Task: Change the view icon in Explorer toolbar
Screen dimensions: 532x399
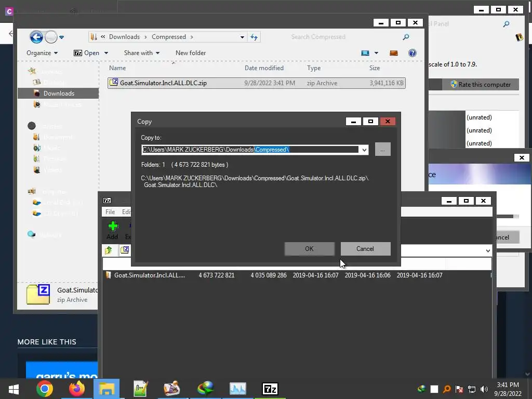Action: tap(365, 53)
